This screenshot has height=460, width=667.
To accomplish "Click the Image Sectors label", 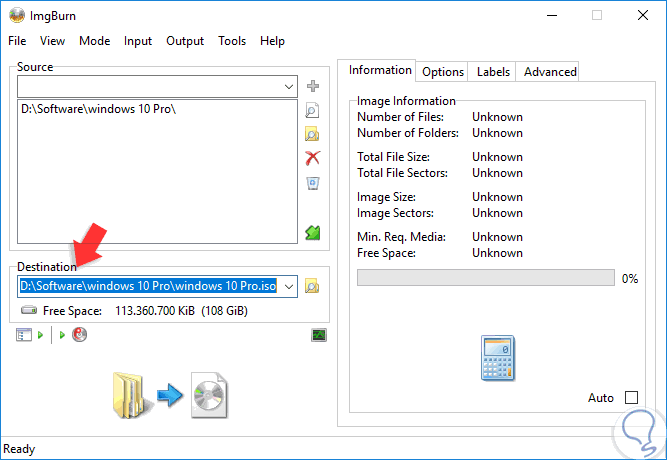I will pyautogui.click(x=395, y=213).
